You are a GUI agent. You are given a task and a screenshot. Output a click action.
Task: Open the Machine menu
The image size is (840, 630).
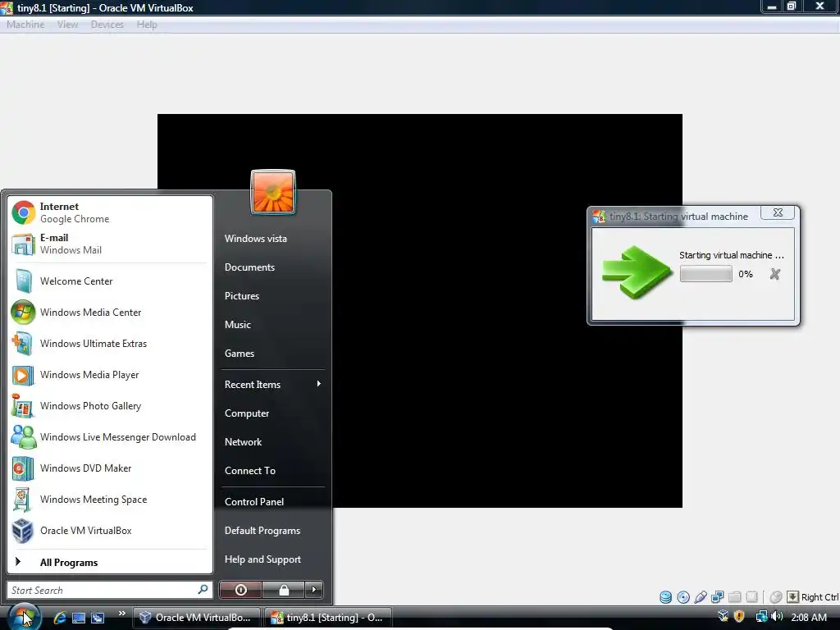point(25,25)
